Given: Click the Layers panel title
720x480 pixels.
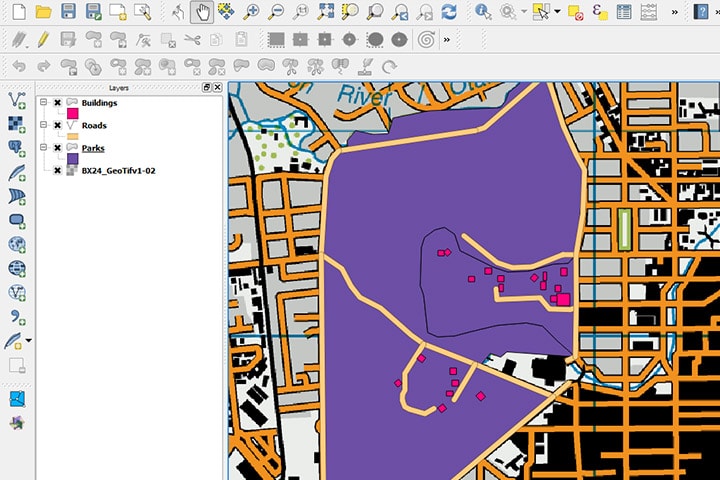Looking at the screenshot, I should [118, 88].
